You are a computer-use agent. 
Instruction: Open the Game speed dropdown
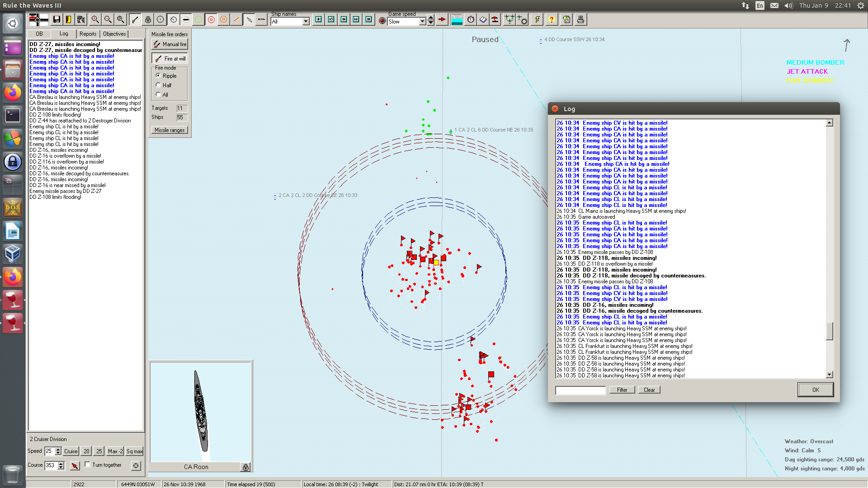point(422,22)
